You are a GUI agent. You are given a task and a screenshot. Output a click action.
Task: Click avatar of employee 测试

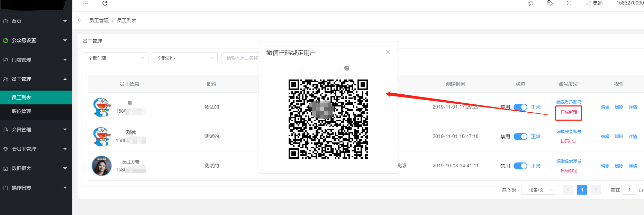coord(102,137)
